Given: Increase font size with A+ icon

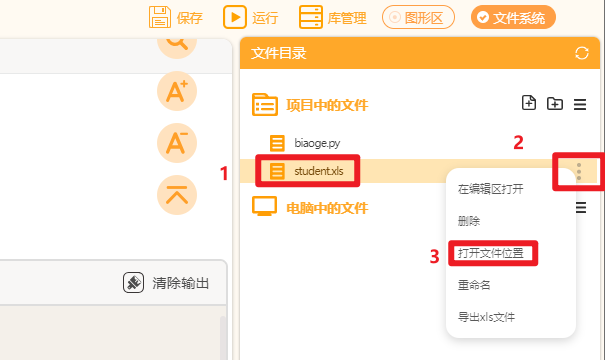Looking at the screenshot, I should point(177,91).
